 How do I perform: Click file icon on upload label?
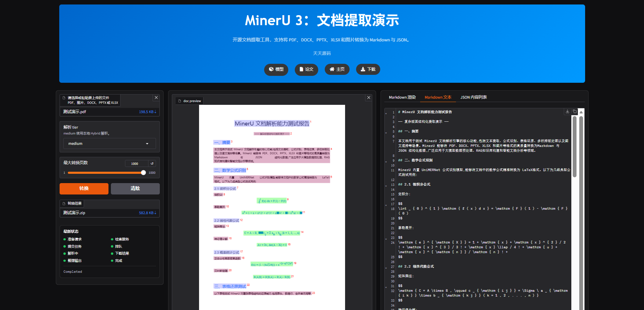coord(64,98)
